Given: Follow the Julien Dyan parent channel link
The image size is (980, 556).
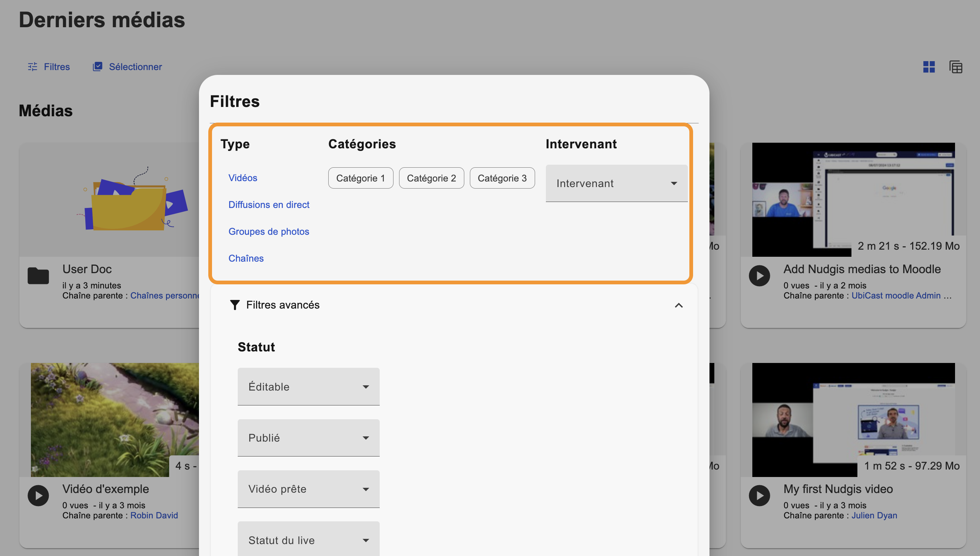Looking at the screenshot, I should pos(874,515).
